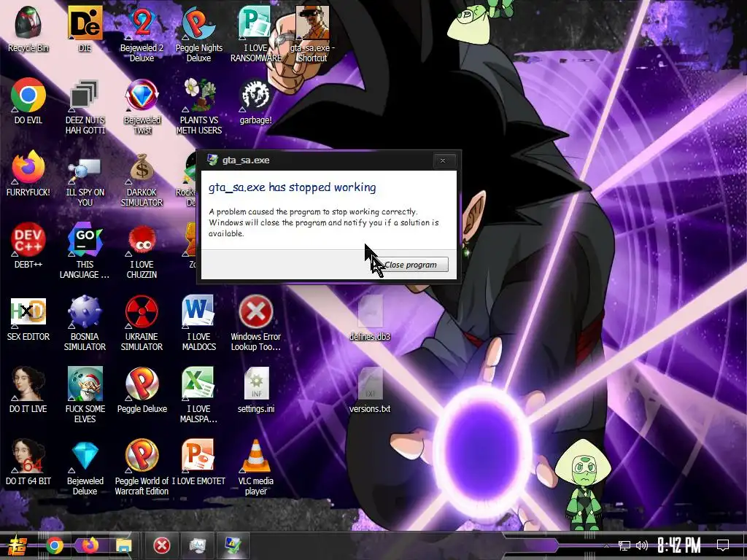Switch to the gta_sa.exe error taskbar item
Screen dimensions: 747x560
pyautogui.click(x=233, y=545)
